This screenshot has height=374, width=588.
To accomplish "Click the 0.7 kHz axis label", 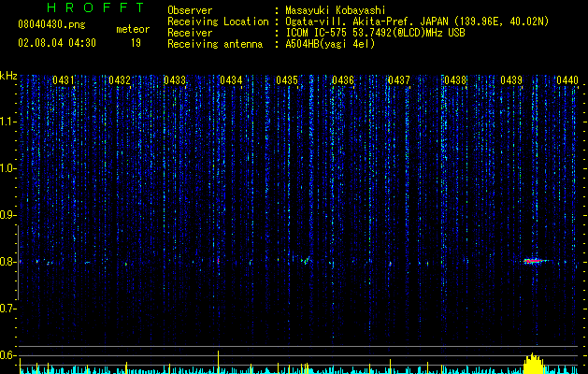I will point(7,309).
